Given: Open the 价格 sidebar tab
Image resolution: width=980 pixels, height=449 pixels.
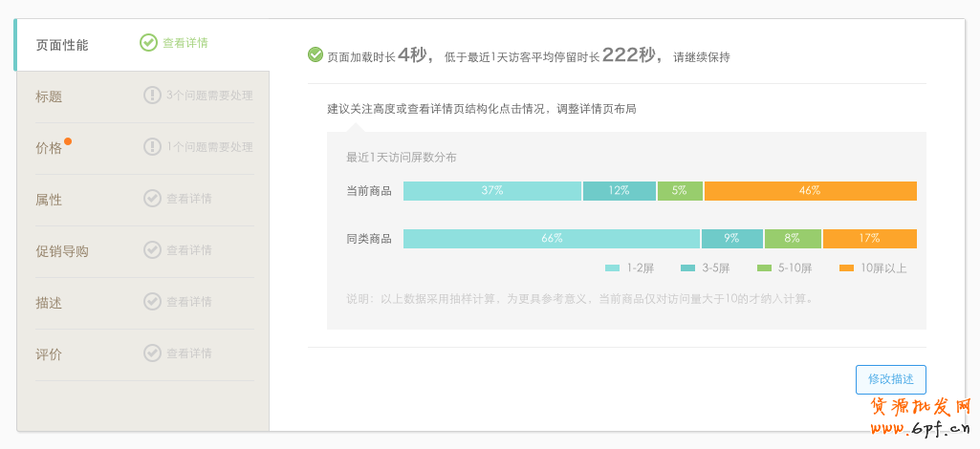Looking at the screenshot, I should pos(49,148).
